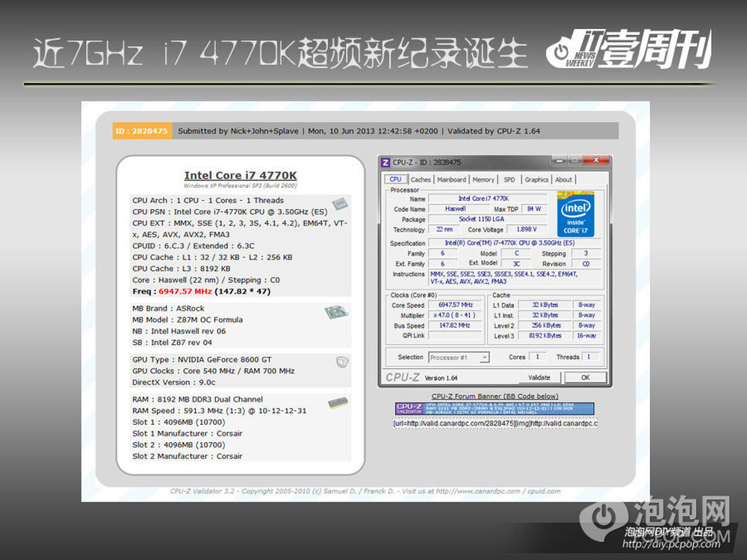This screenshot has width=747, height=560.
Task: Select the Mainboard tab
Action: point(452,179)
